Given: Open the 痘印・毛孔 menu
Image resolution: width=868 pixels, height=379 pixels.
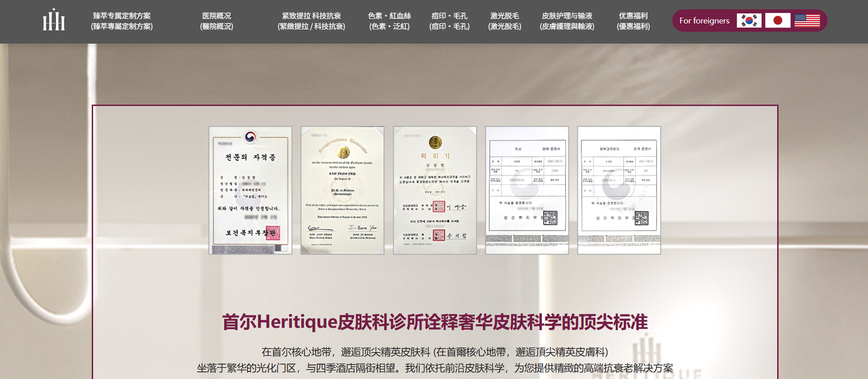Looking at the screenshot, I should click(449, 21).
